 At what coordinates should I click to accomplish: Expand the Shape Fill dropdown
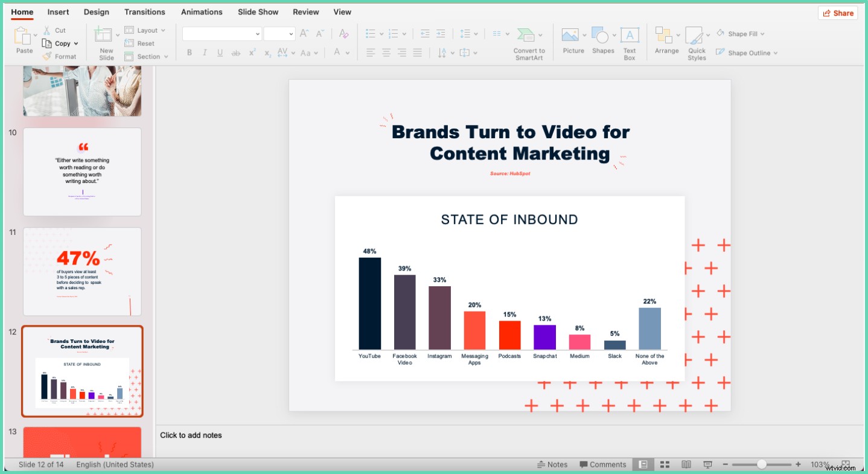point(763,33)
